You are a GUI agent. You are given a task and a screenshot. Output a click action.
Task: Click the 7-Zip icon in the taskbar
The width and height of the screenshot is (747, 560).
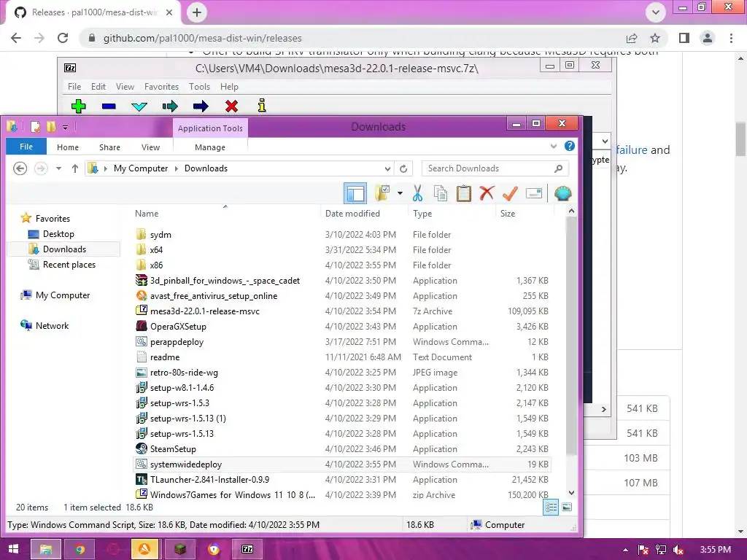(x=247, y=549)
